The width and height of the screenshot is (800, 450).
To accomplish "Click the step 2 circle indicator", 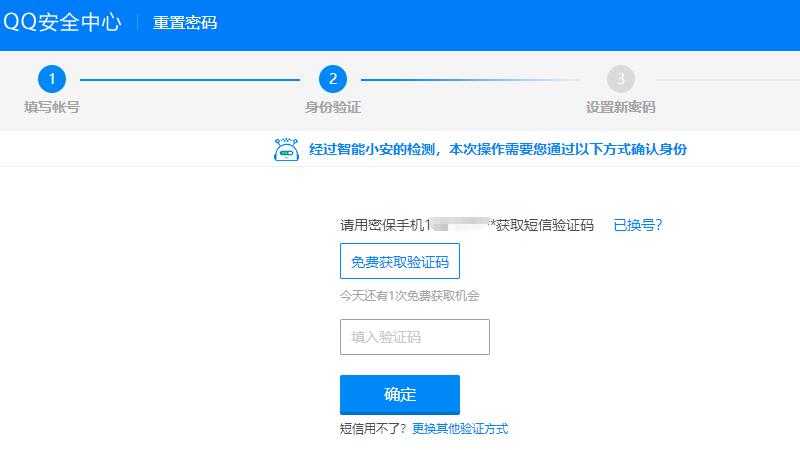I will tap(332, 78).
